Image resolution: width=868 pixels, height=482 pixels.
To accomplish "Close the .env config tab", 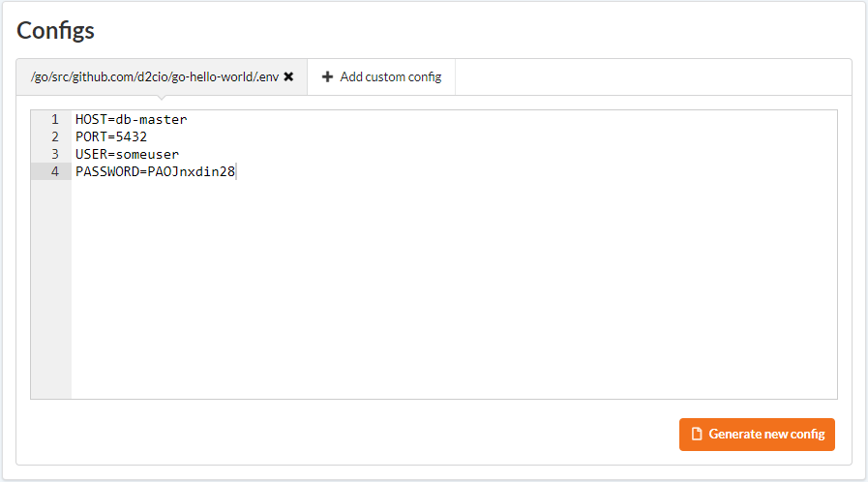I will pyautogui.click(x=288, y=76).
